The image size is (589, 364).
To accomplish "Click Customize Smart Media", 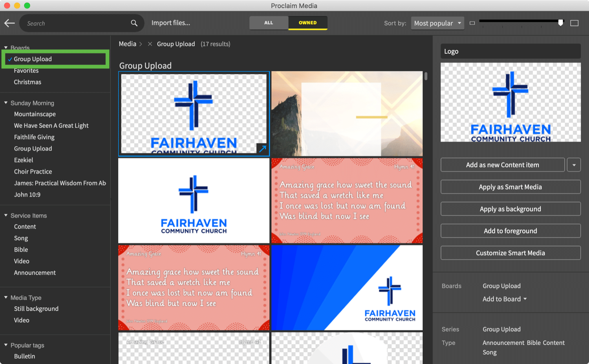I will (x=510, y=253).
